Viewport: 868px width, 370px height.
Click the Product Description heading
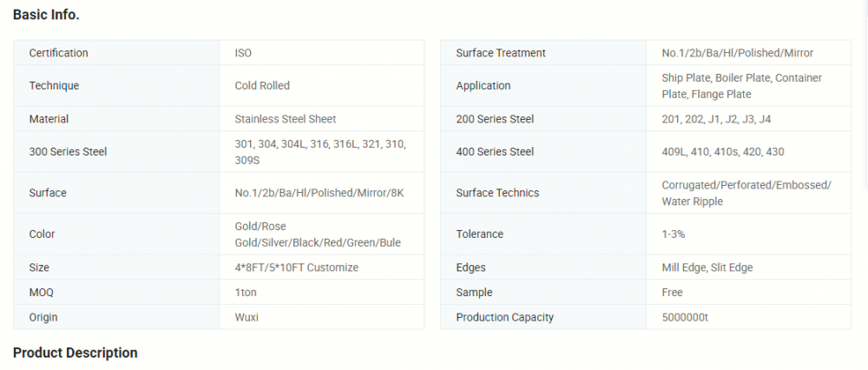[75, 353]
